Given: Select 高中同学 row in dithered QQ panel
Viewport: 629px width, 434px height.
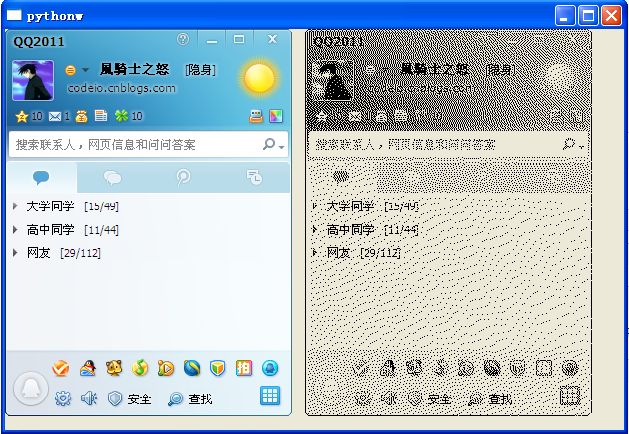Looking at the screenshot, I should coord(448,229).
